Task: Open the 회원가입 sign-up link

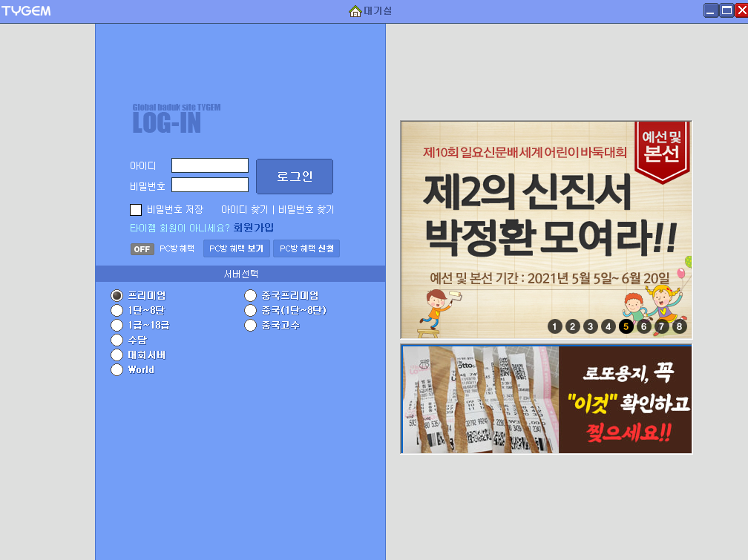Action: pos(253,228)
